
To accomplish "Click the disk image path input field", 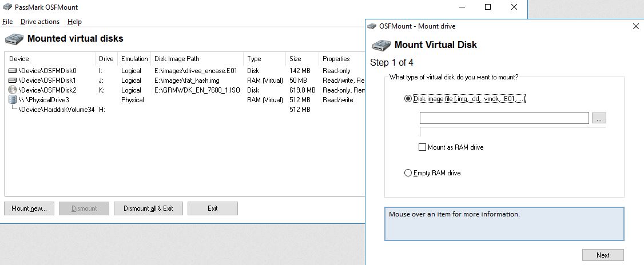I will point(504,118).
